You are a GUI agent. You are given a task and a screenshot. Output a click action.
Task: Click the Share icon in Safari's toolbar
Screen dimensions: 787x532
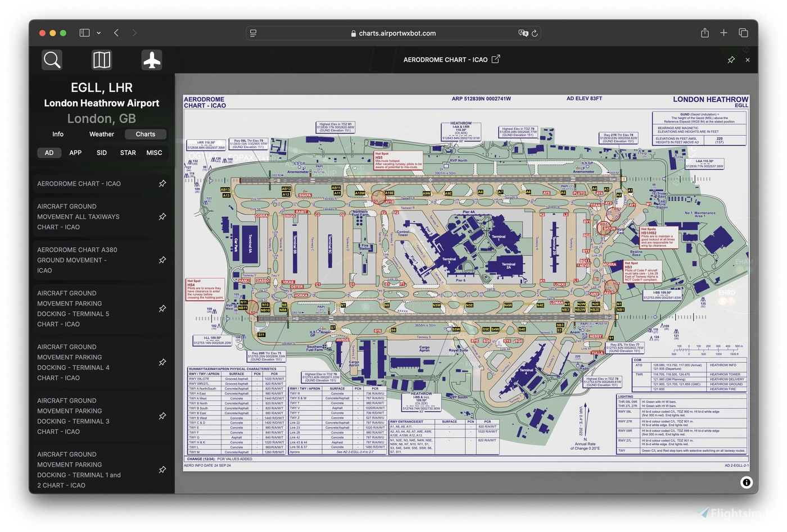click(x=705, y=33)
